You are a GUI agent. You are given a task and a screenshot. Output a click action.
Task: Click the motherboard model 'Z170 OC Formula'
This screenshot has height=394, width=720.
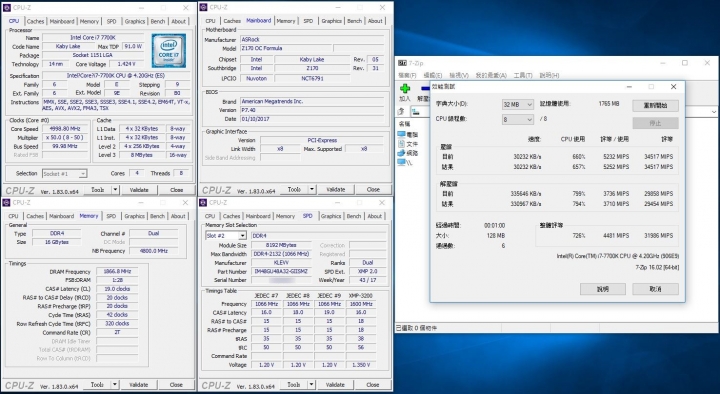tap(286, 48)
